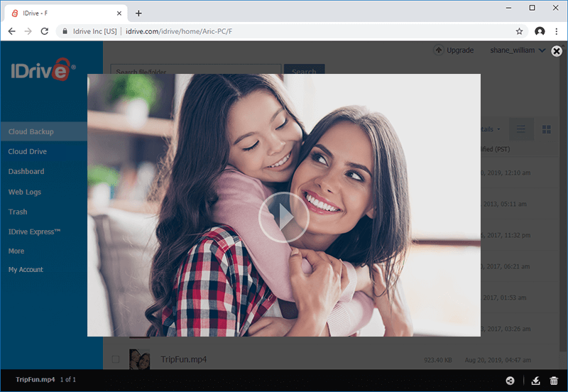Open the Chrome three-dot menu
Screen dimensions: 568x392
tap(557, 31)
